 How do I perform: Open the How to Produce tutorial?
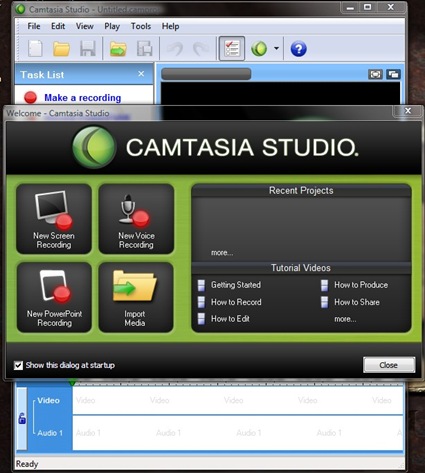[361, 285]
